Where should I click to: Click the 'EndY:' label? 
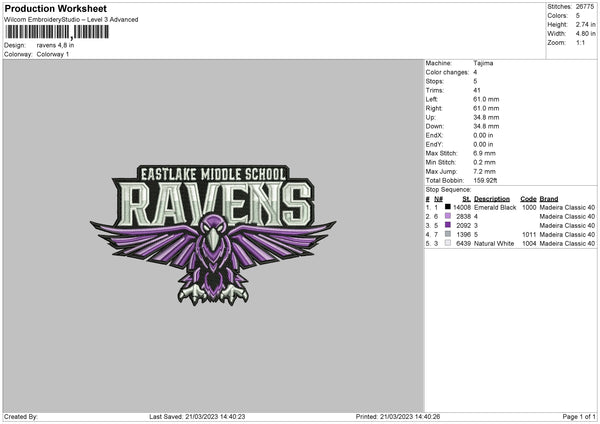tap(434, 144)
